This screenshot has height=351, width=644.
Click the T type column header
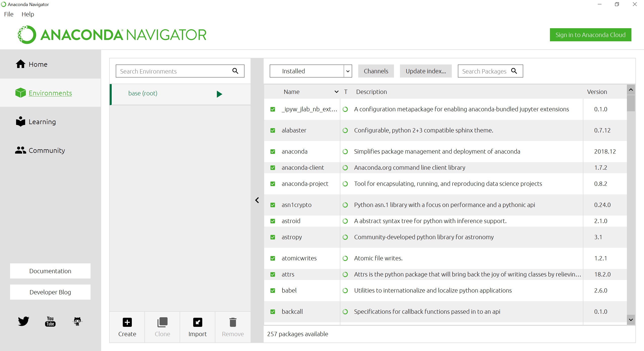(x=346, y=92)
